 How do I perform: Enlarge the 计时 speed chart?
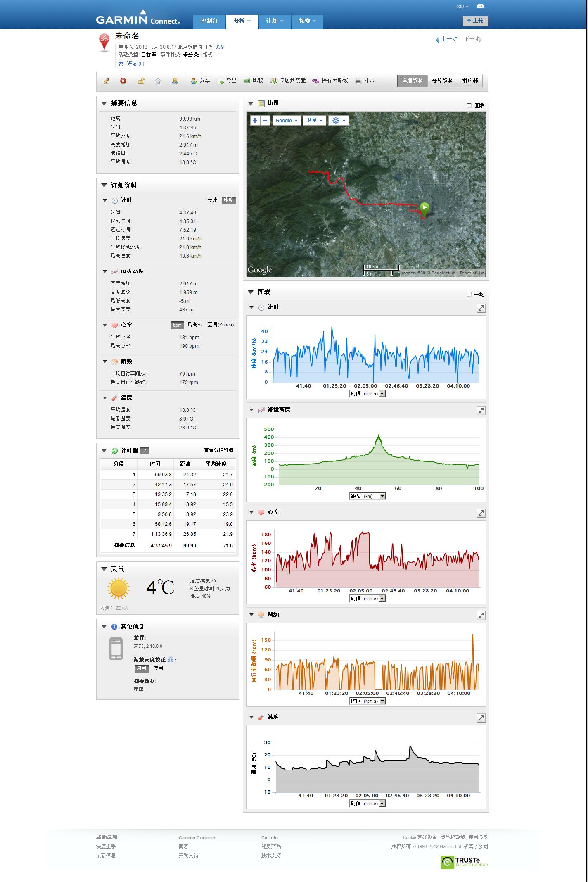(481, 308)
